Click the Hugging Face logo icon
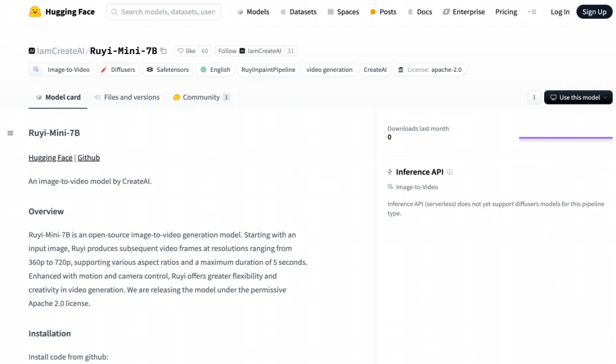Viewport: 616px width, 364px height. pyautogui.click(x=35, y=12)
